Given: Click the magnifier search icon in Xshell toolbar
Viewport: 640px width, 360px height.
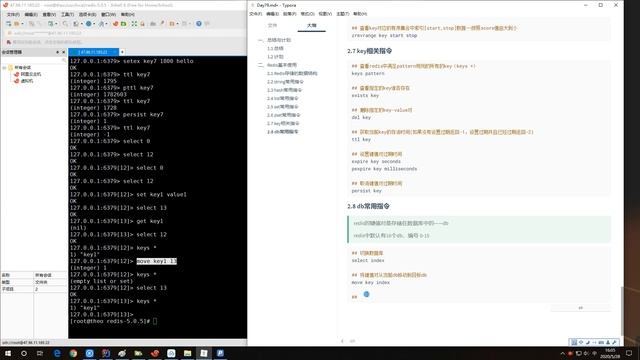Looking at the screenshot, I should pyautogui.click(x=65, y=24).
